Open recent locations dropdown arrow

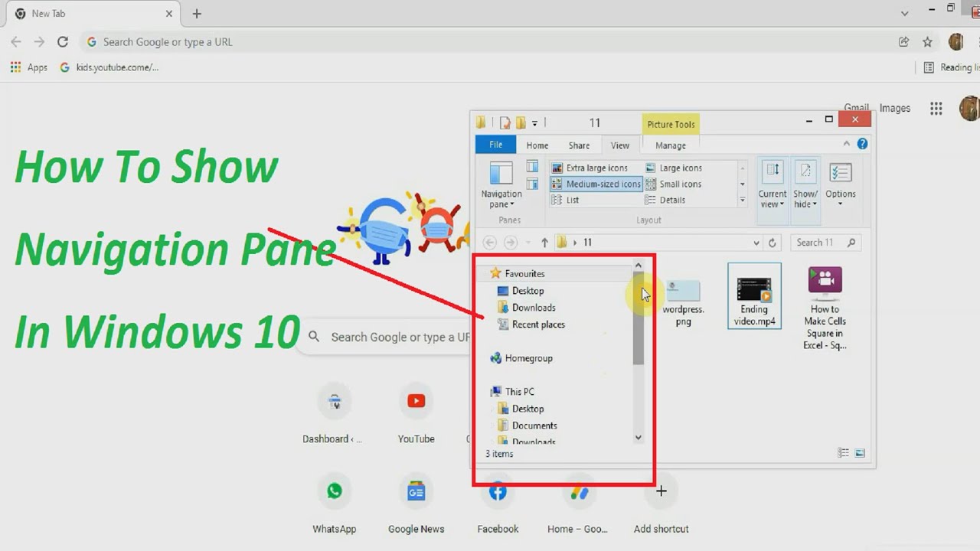point(528,243)
